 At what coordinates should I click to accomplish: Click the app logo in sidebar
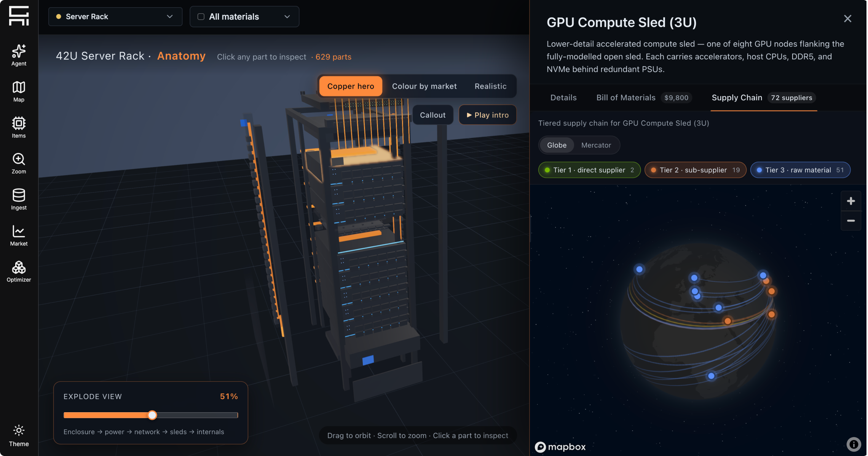[x=19, y=16]
